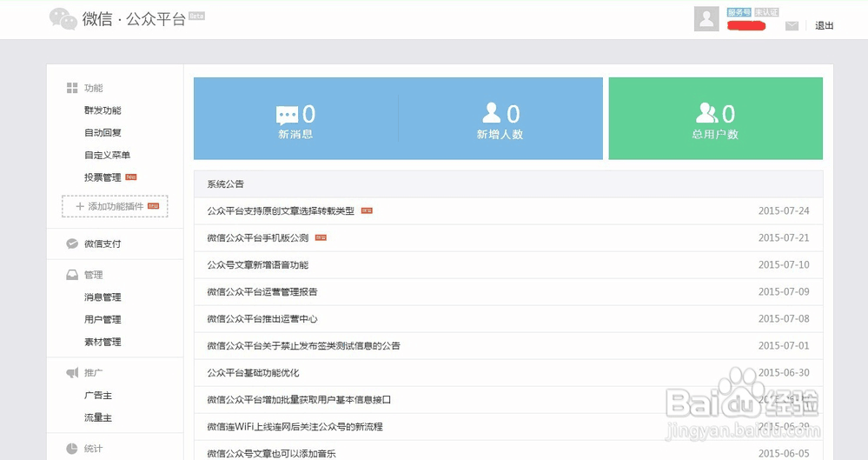The width and height of the screenshot is (868, 460).
Task: Click the date 2015-07-08
Action: [x=784, y=318]
